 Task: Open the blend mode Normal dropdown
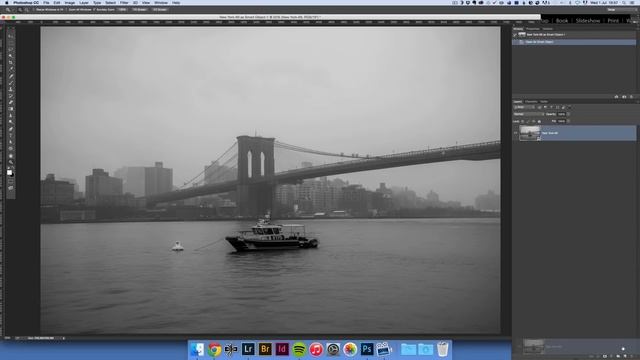[x=529, y=114]
